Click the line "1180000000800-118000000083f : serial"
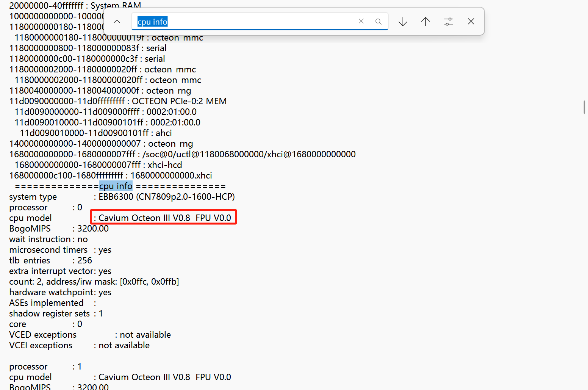 coord(88,48)
